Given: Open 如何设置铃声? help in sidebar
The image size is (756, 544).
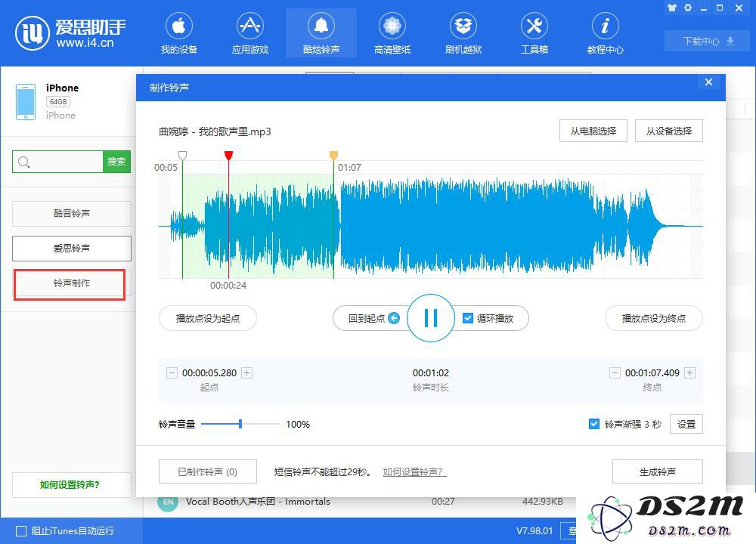Looking at the screenshot, I should point(72,485).
